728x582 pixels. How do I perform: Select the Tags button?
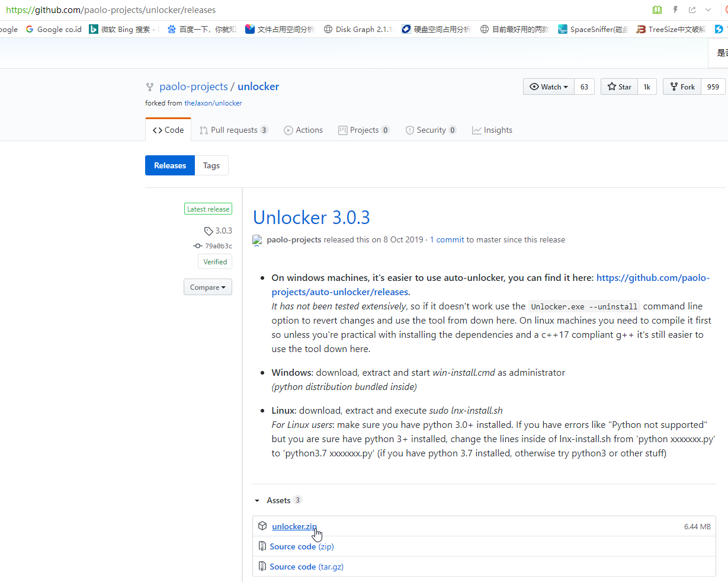coord(211,165)
